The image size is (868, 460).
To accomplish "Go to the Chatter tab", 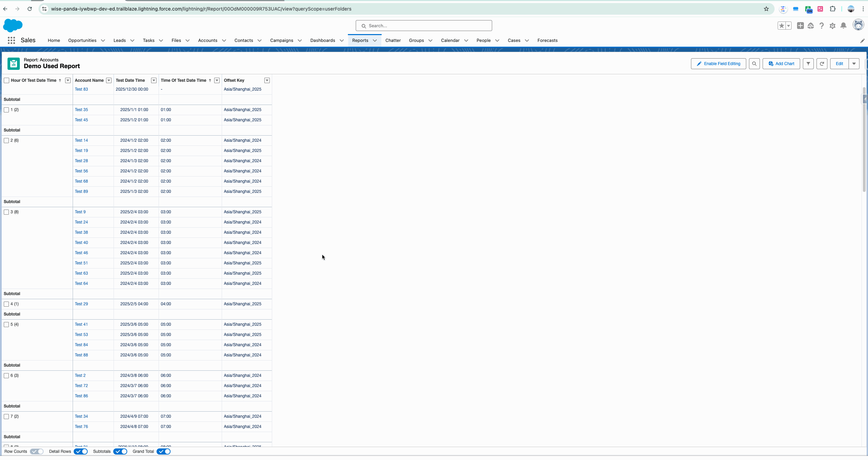I will pos(393,41).
